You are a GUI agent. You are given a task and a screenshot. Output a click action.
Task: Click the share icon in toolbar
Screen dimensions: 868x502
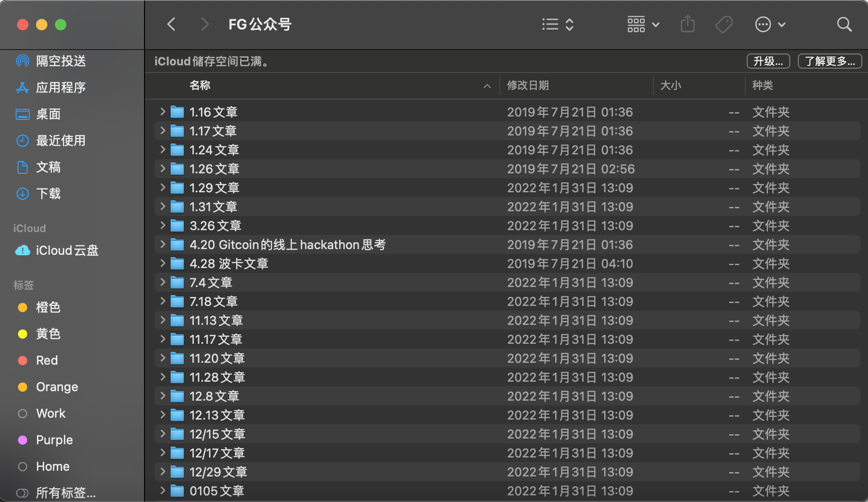pos(687,24)
